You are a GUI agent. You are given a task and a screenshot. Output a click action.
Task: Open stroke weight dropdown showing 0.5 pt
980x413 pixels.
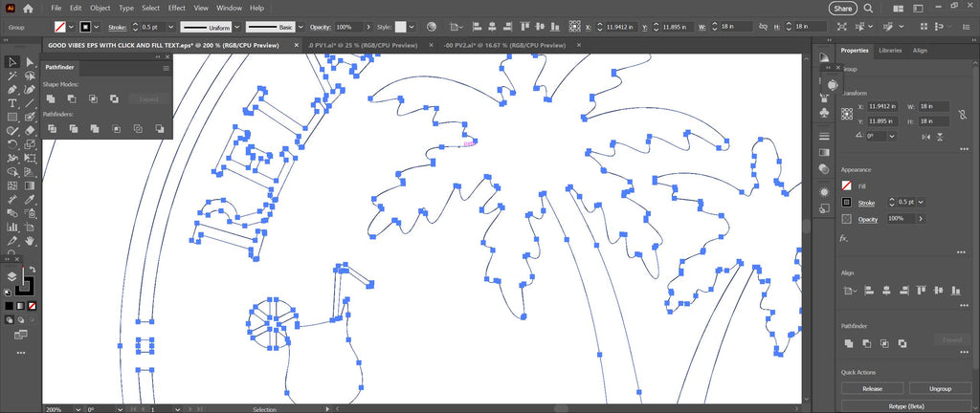[x=170, y=28]
